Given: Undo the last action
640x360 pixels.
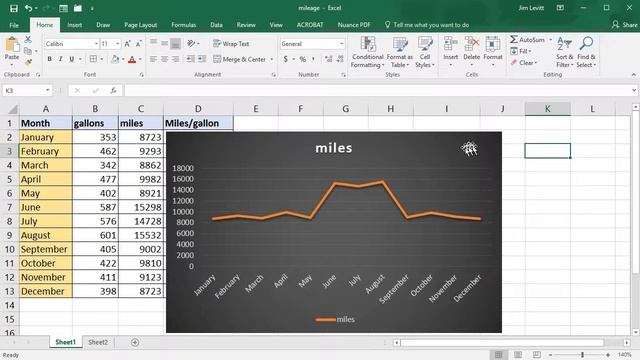Looking at the screenshot, I should (x=28, y=8).
